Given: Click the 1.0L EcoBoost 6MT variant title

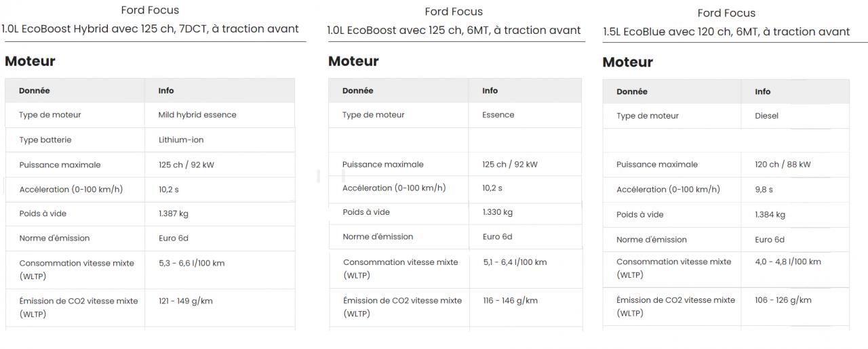Looking at the screenshot, I should (454, 30).
